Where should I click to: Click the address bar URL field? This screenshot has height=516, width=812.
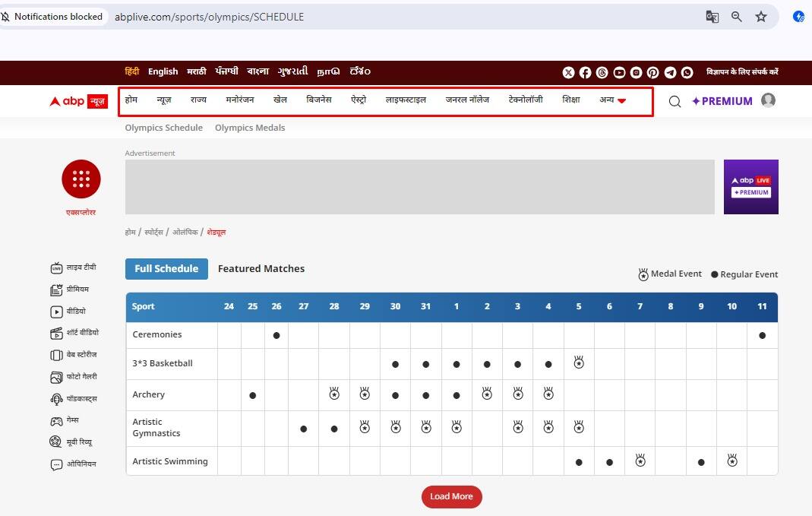[x=380, y=17]
